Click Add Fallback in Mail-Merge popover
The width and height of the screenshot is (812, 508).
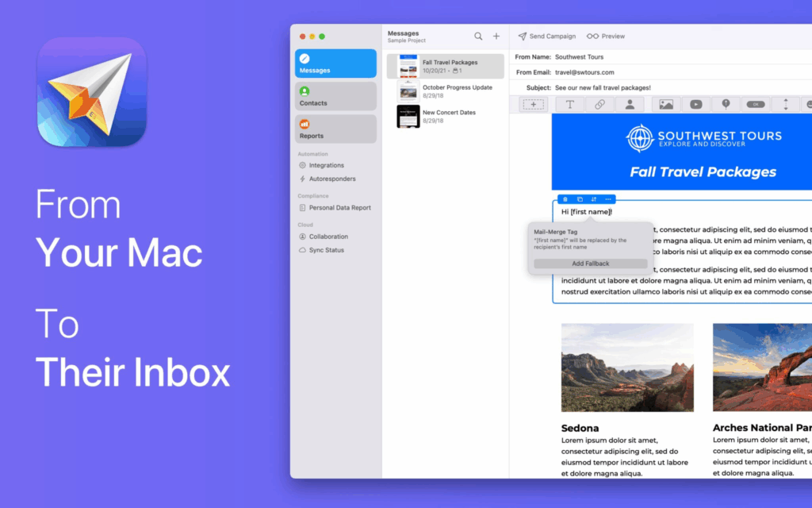pos(590,264)
